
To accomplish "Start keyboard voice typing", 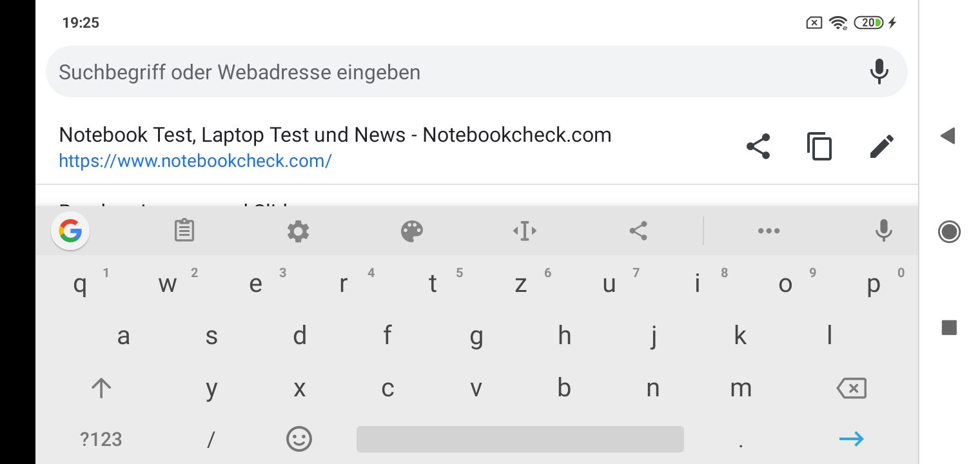I will 883,231.
